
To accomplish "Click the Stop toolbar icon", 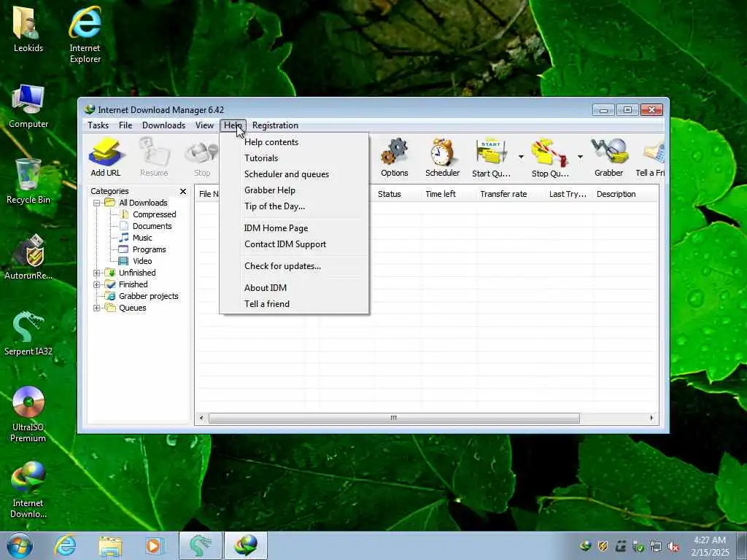I will coord(202,157).
